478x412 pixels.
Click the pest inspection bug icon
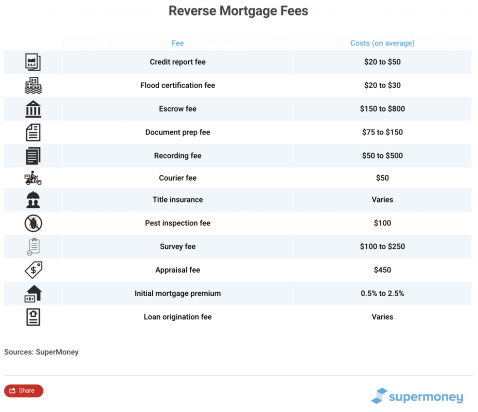pyautogui.click(x=33, y=223)
